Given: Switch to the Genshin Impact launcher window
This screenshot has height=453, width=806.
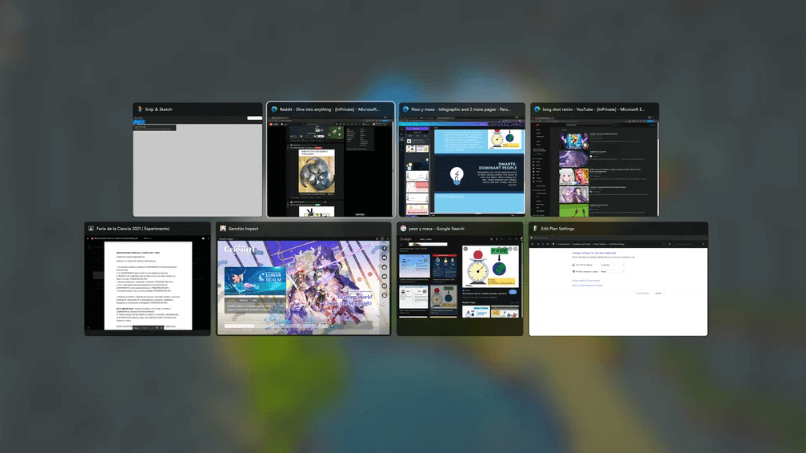Looking at the screenshot, I should 303,285.
